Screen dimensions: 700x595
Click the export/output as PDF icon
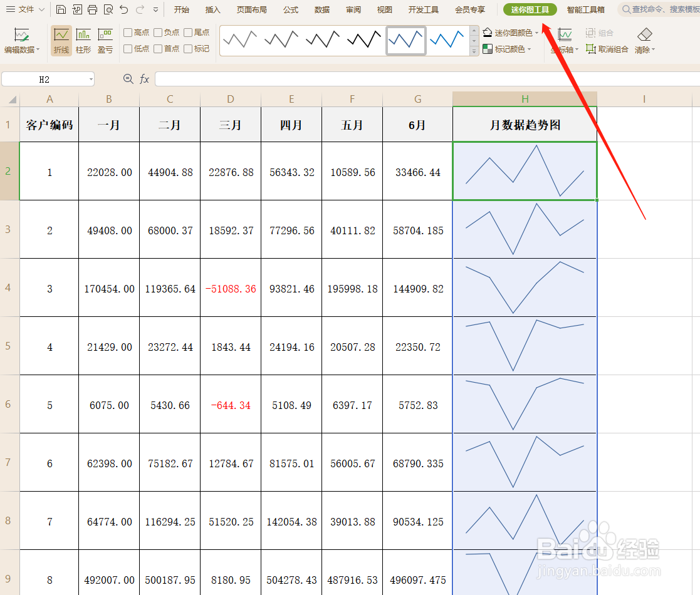(x=77, y=9)
